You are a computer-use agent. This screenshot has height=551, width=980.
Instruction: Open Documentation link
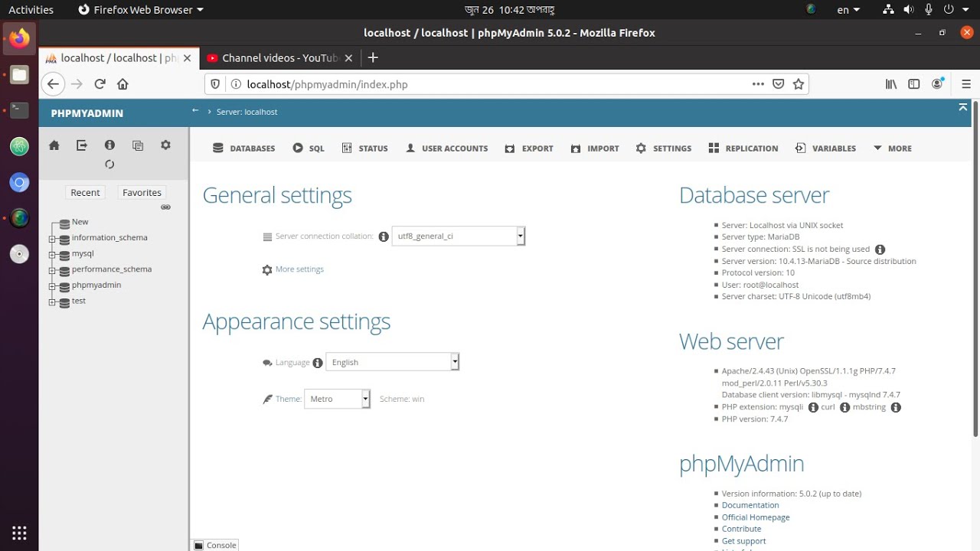pos(750,505)
